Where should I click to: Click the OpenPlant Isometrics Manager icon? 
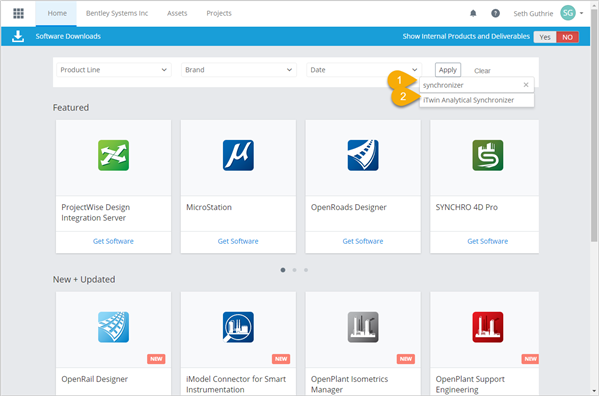point(363,327)
